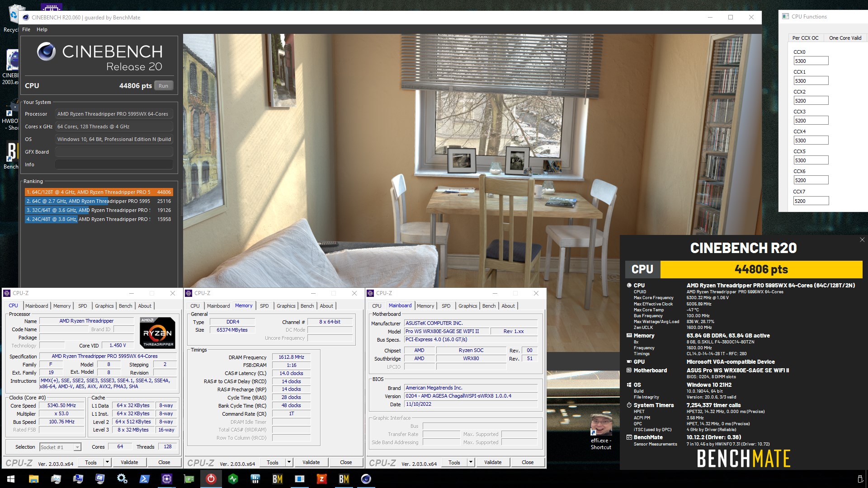Image resolution: width=868 pixels, height=488 pixels.
Task: Open the File menu in Cinebench
Action: [26, 29]
